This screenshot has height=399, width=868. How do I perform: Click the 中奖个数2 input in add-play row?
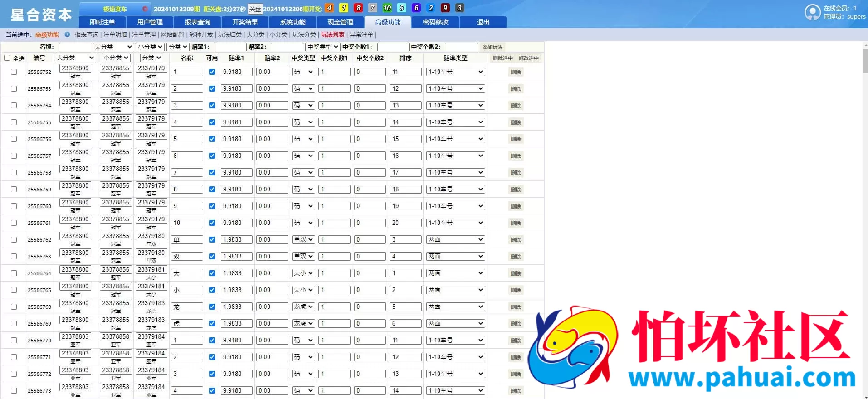(462, 47)
